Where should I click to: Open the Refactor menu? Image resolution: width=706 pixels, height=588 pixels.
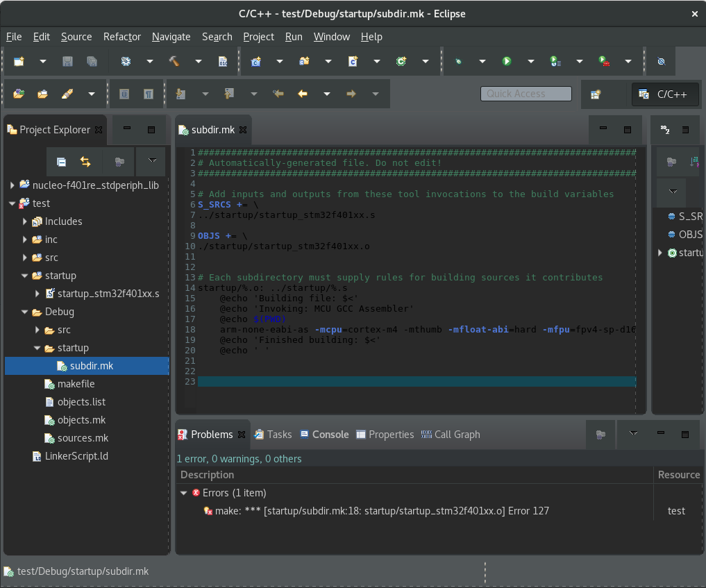(x=121, y=37)
